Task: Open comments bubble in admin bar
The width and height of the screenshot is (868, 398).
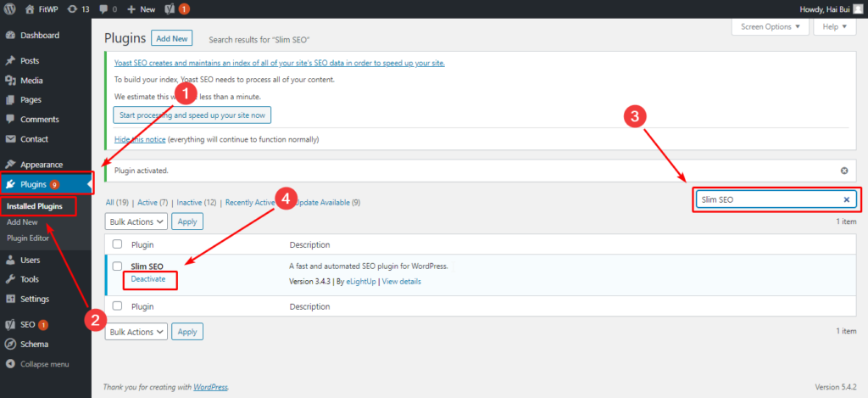Action: coord(108,8)
